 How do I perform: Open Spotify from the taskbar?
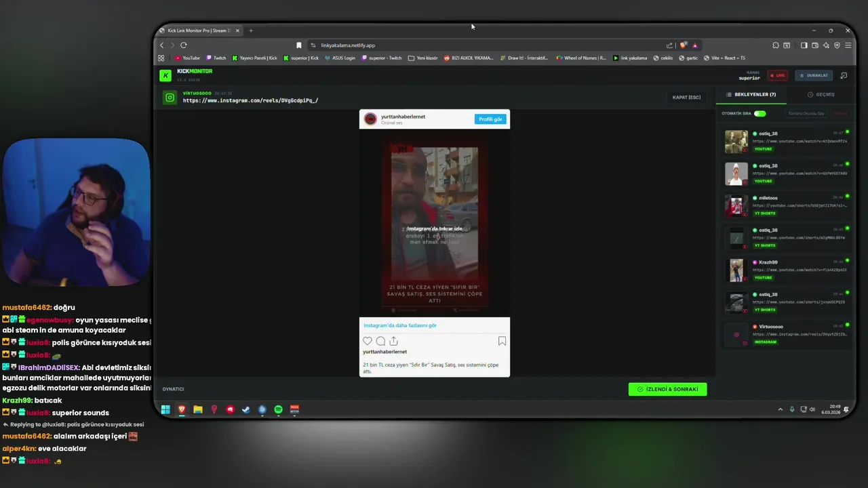278,409
